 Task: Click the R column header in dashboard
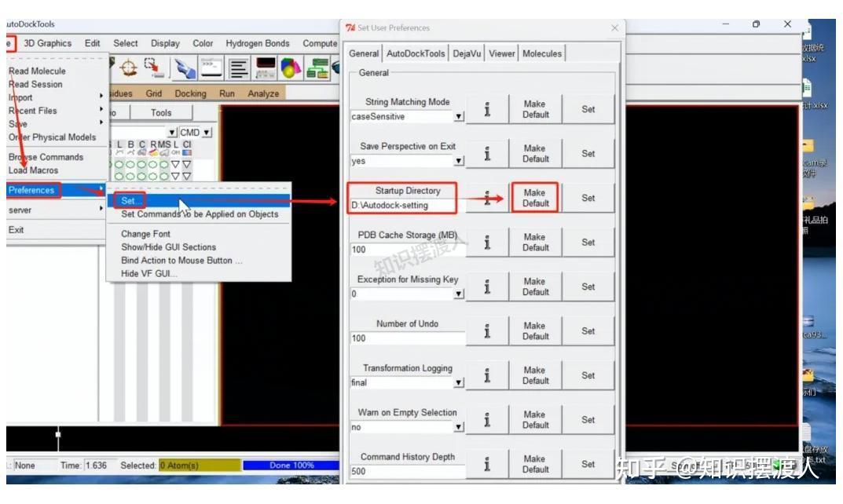click(153, 144)
